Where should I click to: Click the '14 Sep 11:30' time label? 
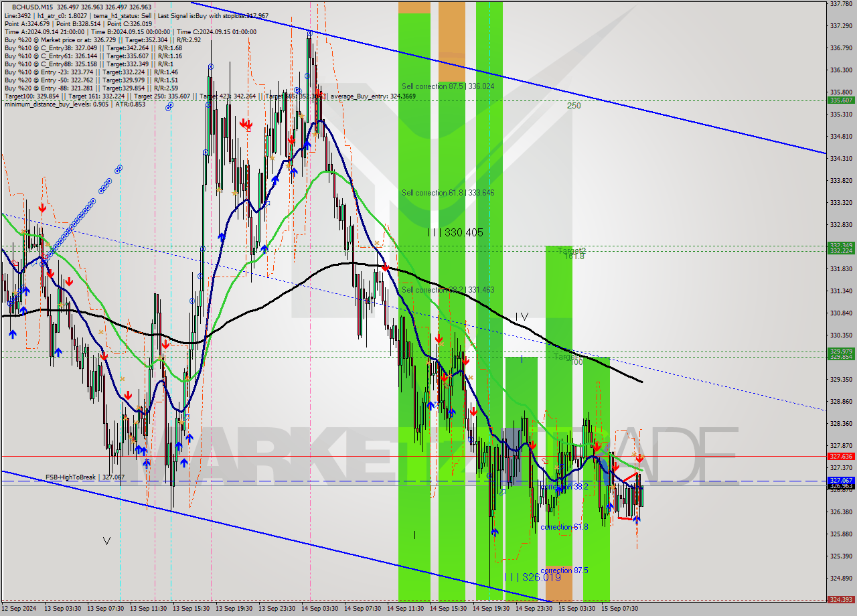coord(406,609)
